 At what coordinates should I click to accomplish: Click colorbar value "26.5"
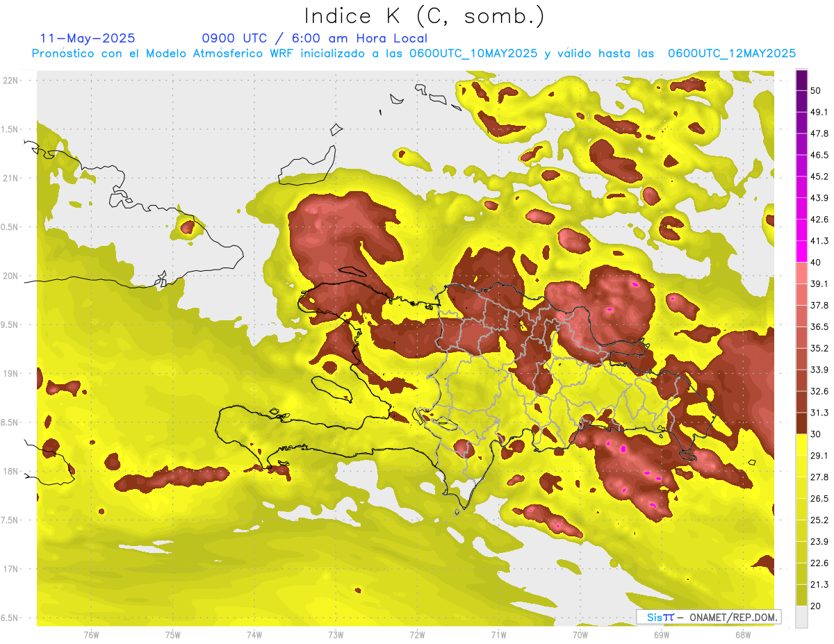(x=820, y=498)
